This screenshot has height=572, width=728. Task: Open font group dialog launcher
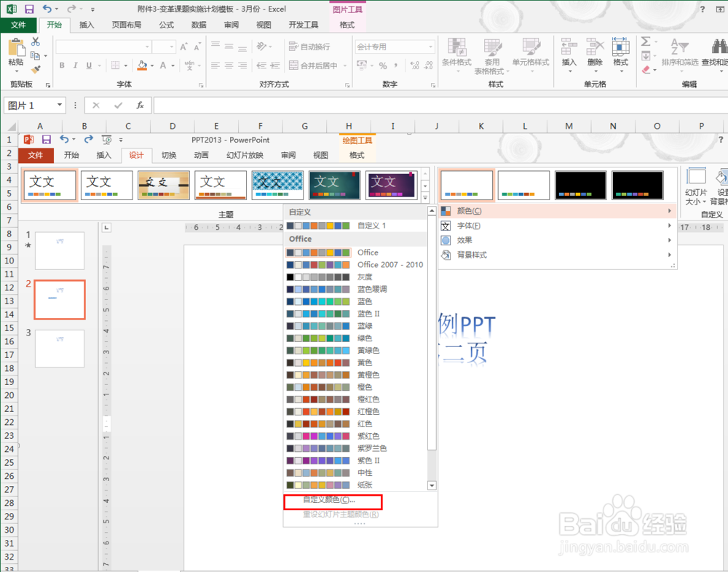[x=201, y=85]
